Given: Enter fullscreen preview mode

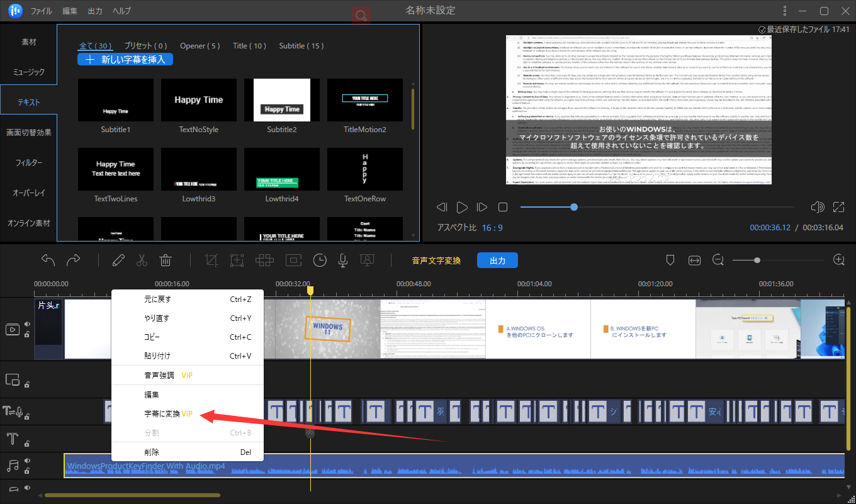Looking at the screenshot, I should click(x=838, y=207).
